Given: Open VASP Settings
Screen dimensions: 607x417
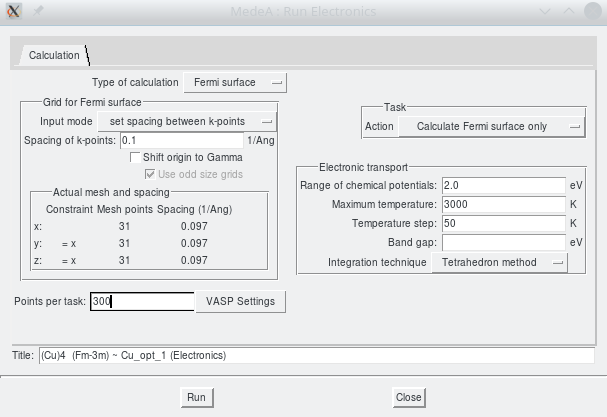Looking at the screenshot, I should click(x=240, y=301).
